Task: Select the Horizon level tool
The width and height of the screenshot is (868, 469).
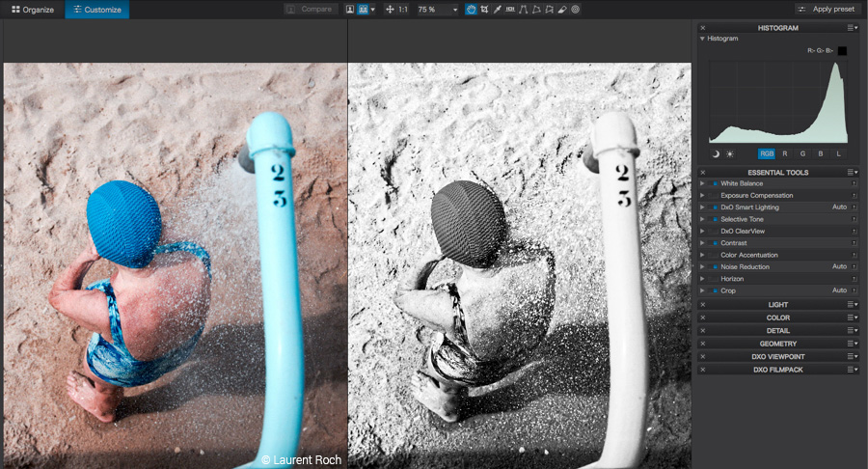Action: [510, 10]
